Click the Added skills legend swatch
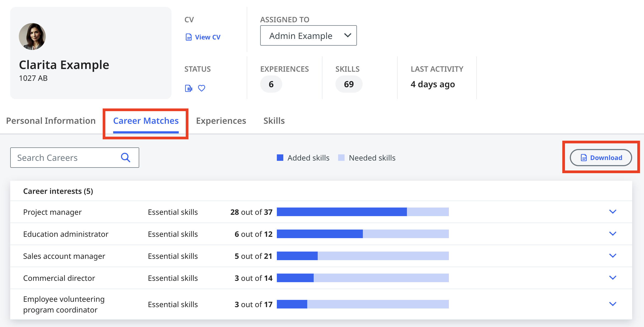644x327 pixels. pos(280,158)
